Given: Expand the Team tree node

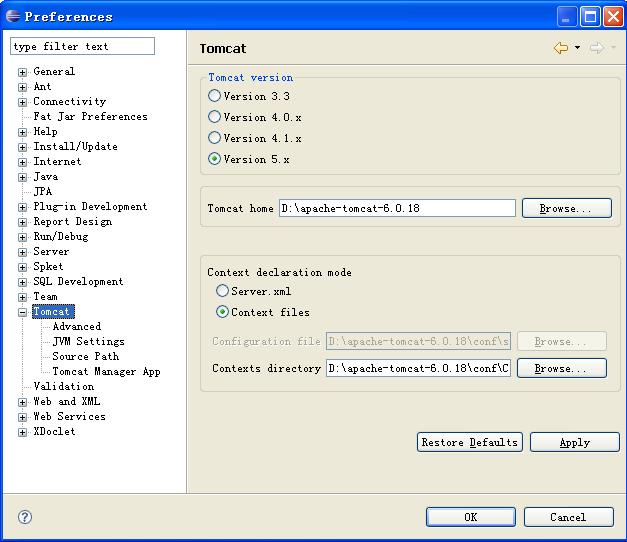Looking at the screenshot, I should [x=22, y=297].
